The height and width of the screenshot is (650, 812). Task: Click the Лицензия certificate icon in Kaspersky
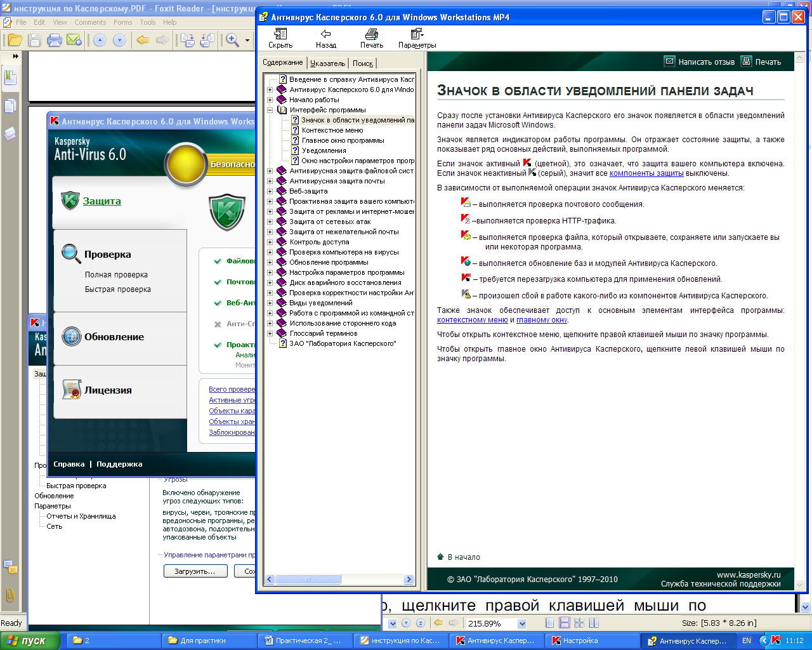[x=71, y=390]
